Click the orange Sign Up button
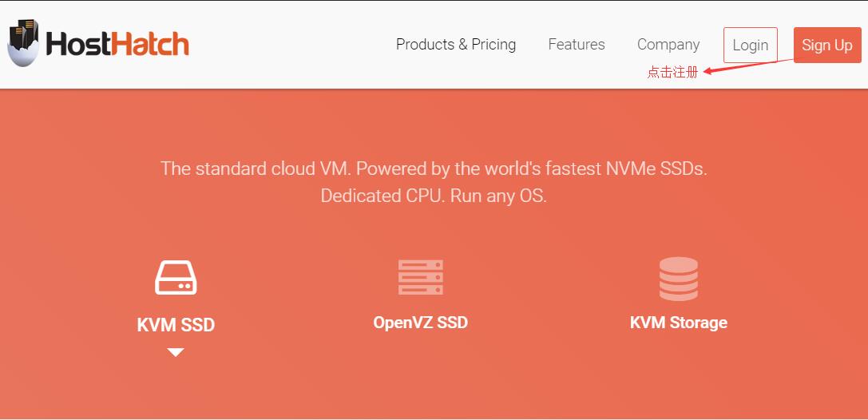 (x=827, y=45)
